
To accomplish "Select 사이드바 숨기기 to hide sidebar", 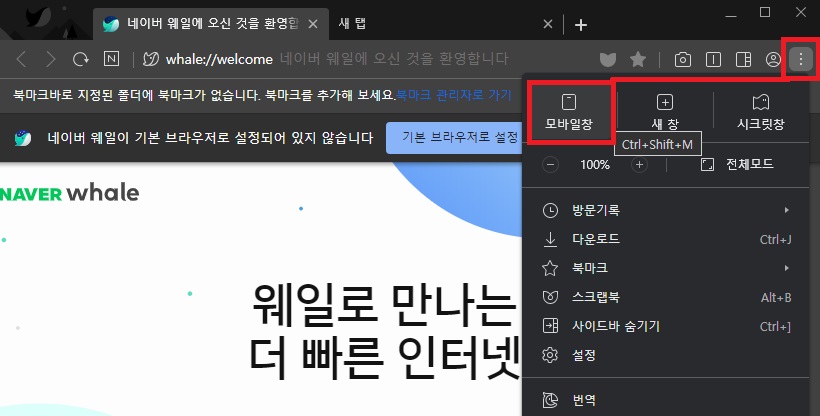I will (666, 327).
